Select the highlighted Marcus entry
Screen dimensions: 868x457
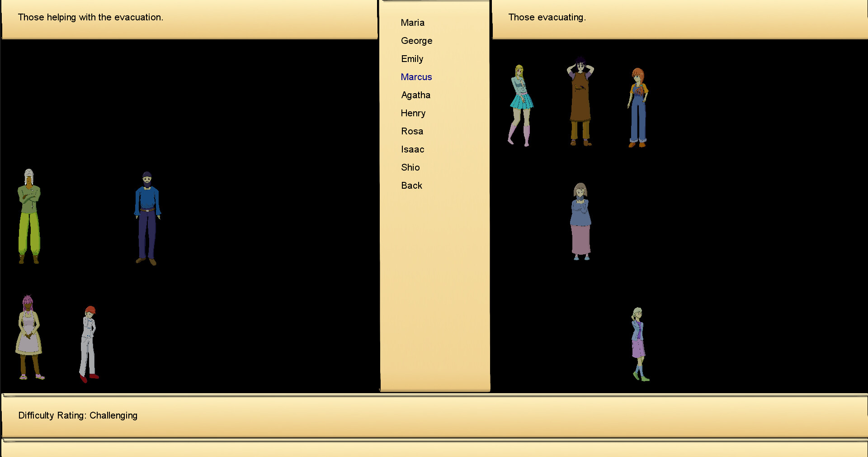tap(416, 77)
